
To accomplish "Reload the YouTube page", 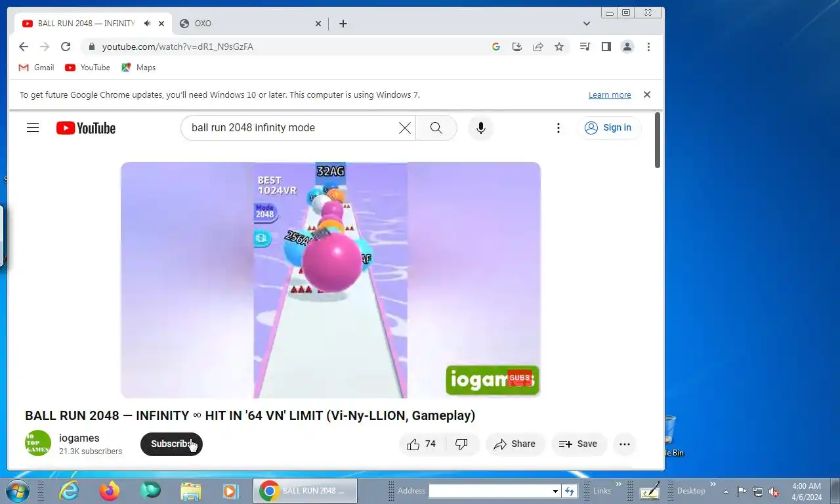I will pos(66,47).
